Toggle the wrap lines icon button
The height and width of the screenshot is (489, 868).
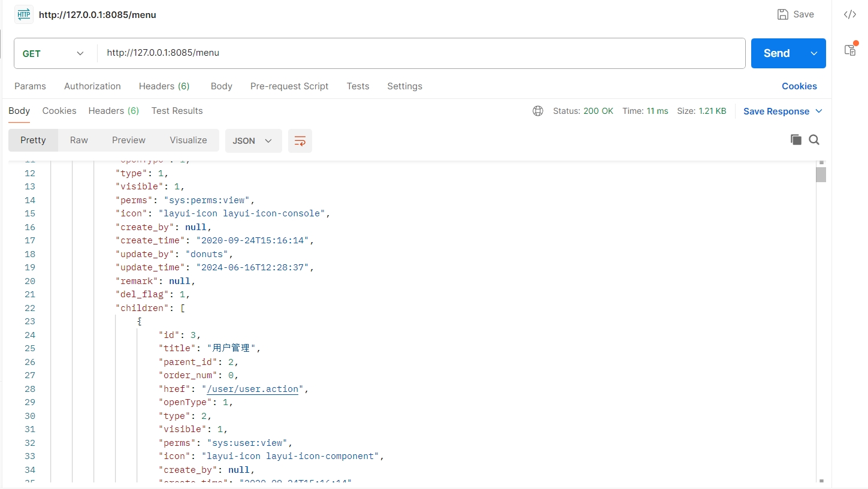pos(300,141)
